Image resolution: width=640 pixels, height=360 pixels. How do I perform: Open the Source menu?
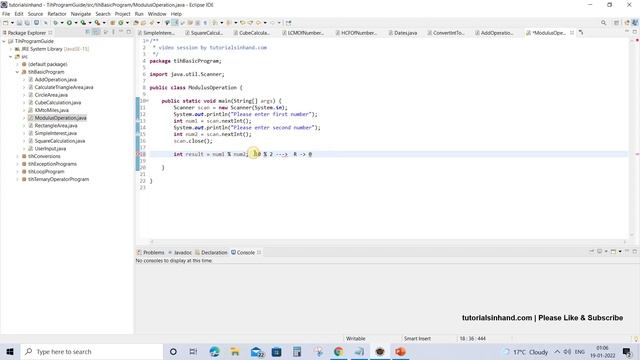pos(35,13)
